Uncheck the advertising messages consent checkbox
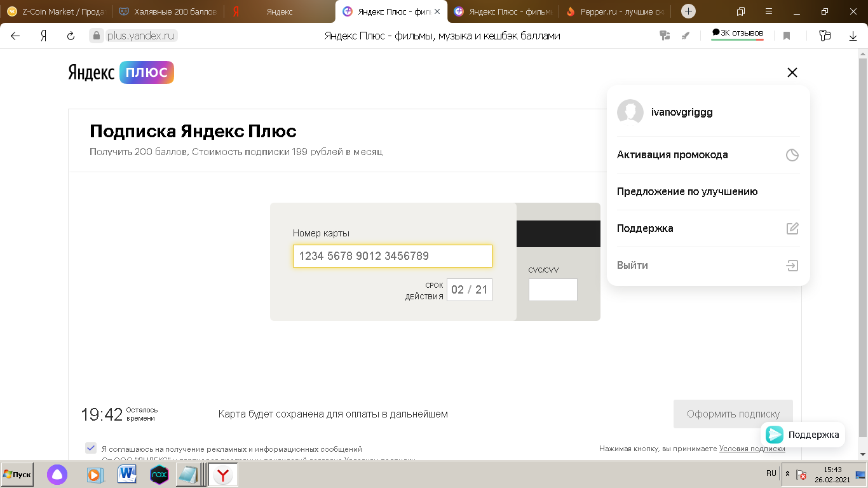 (x=91, y=448)
